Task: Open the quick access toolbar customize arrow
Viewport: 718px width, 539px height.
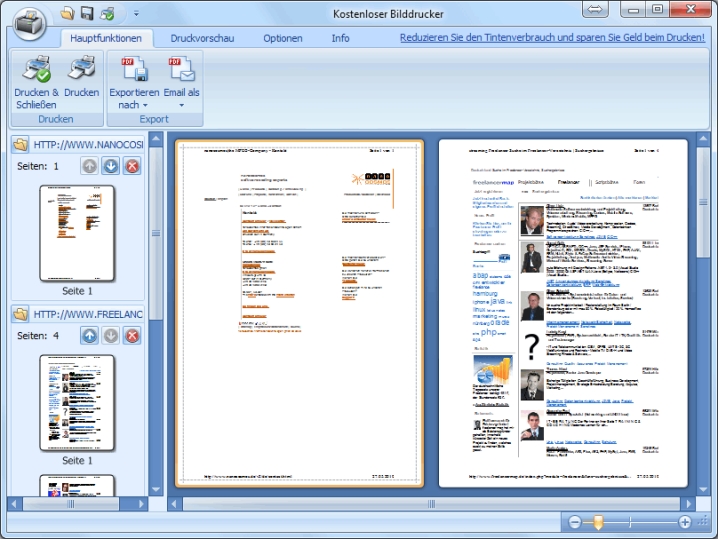Action: pos(135,14)
